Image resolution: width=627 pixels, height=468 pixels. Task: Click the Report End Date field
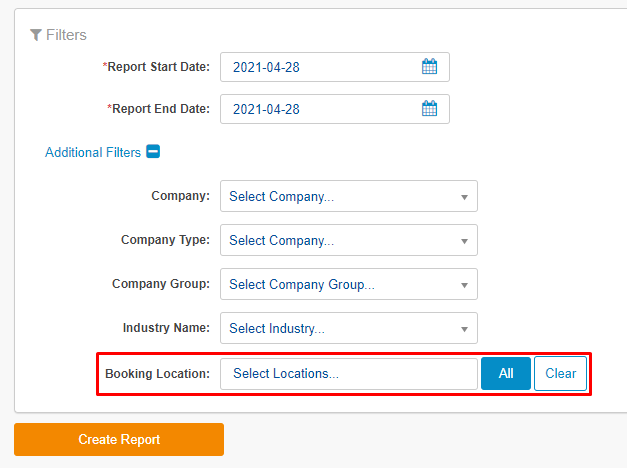(335, 109)
